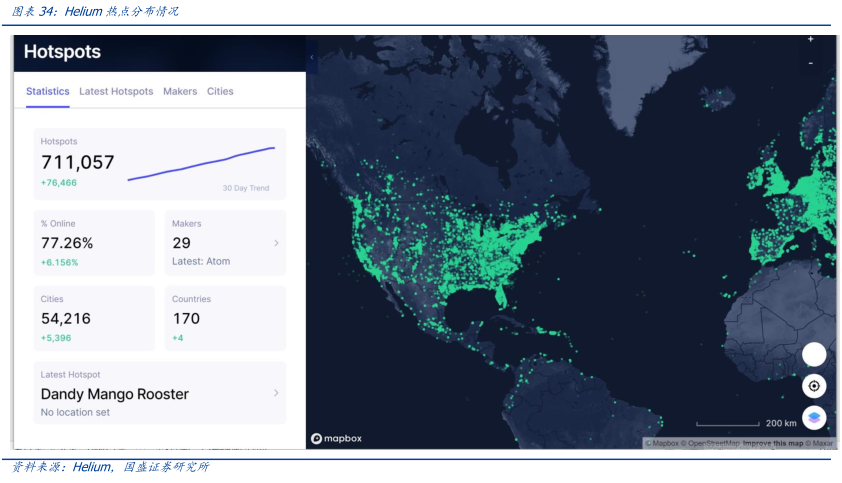Select the Countries 170 card
The image size is (842, 483).
tap(226, 318)
